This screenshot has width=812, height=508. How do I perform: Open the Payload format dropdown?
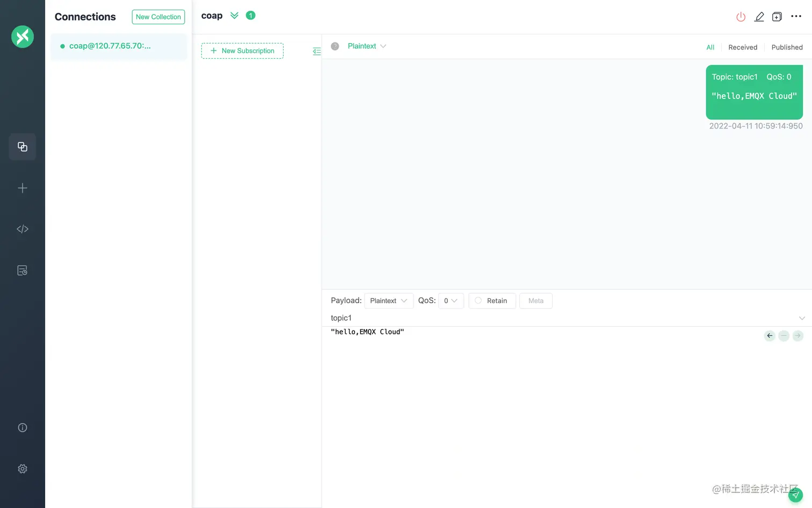click(x=388, y=300)
